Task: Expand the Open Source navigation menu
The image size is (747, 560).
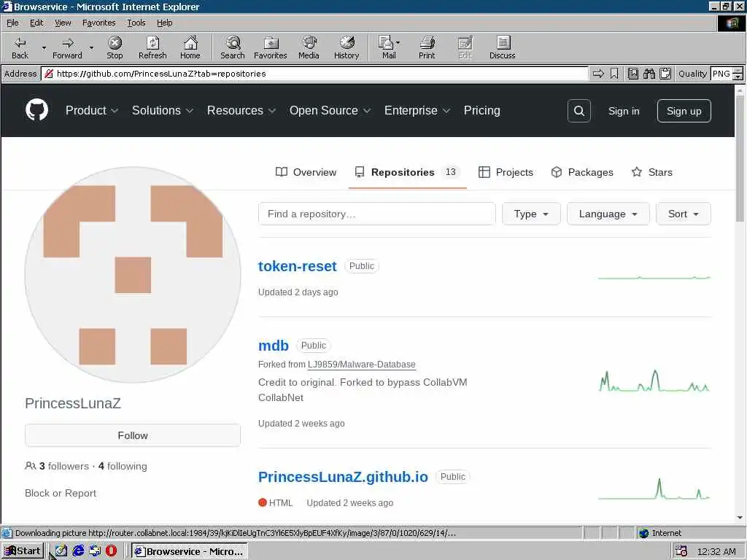Action: click(330, 111)
